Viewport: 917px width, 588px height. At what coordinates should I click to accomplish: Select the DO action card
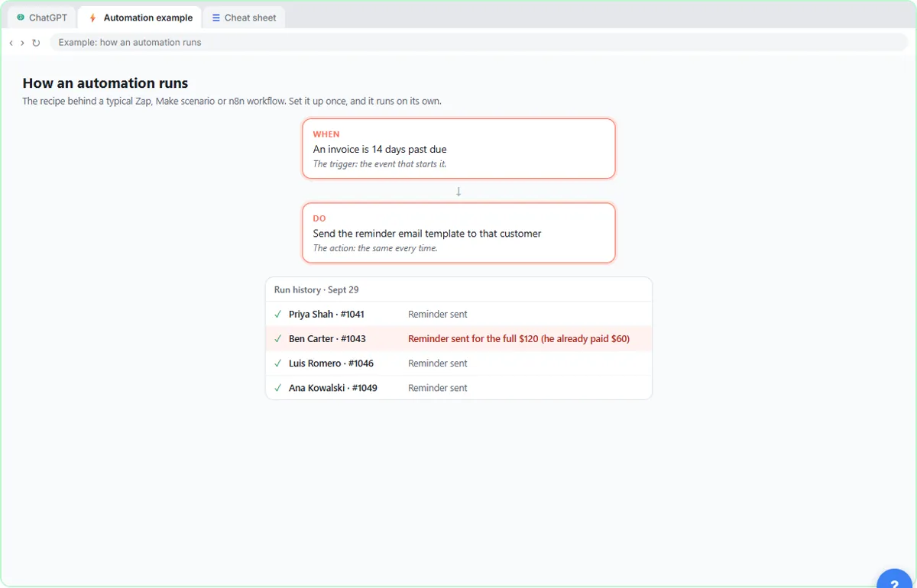(x=458, y=233)
